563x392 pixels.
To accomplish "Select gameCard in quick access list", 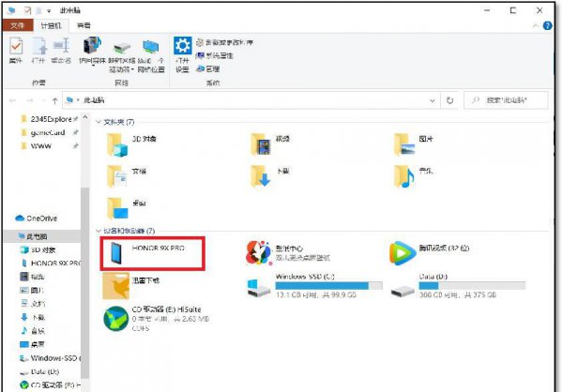I will [46, 133].
